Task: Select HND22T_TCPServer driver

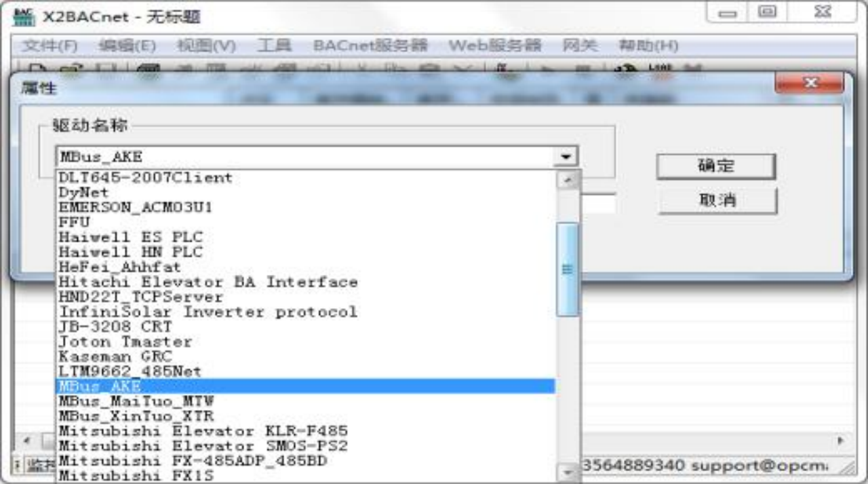Action: pos(305,297)
